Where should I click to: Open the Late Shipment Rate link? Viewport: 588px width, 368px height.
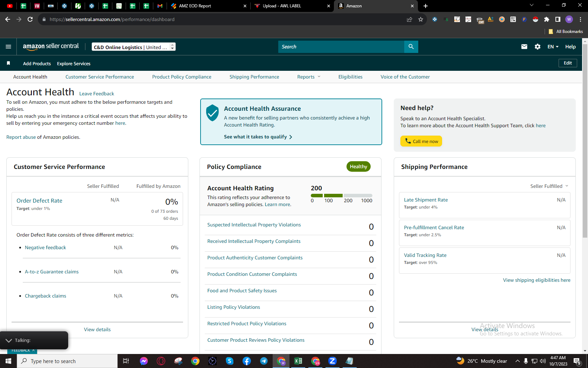[426, 200]
